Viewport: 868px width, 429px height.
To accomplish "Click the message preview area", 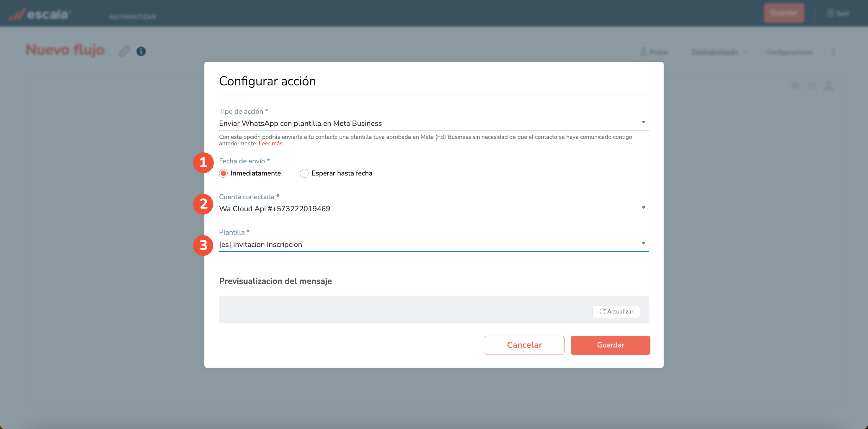I will click(x=434, y=309).
